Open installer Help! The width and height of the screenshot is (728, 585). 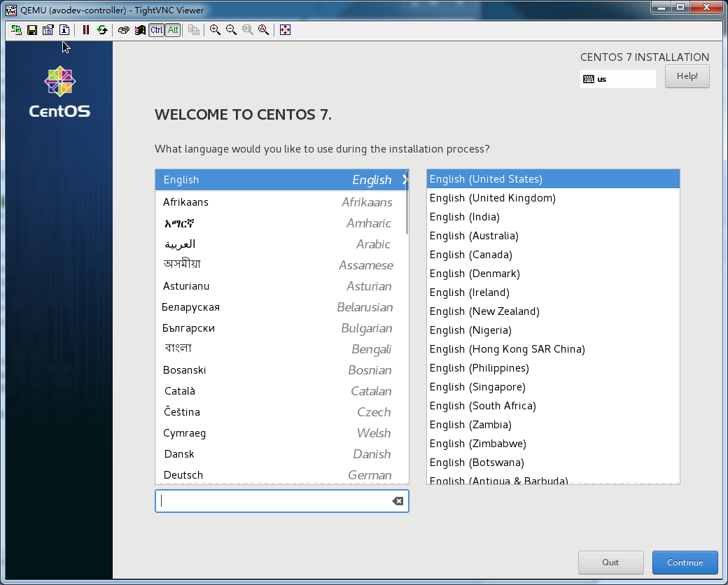[x=687, y=76]
